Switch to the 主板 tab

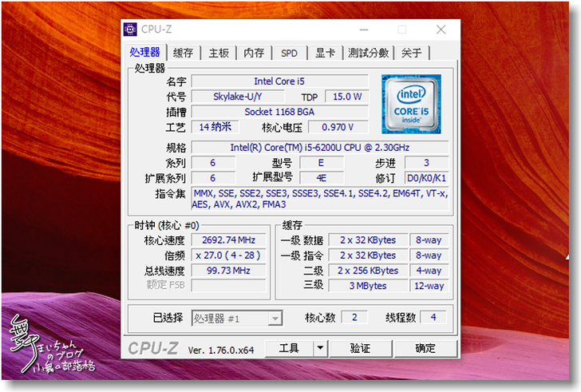coord(219,53)
